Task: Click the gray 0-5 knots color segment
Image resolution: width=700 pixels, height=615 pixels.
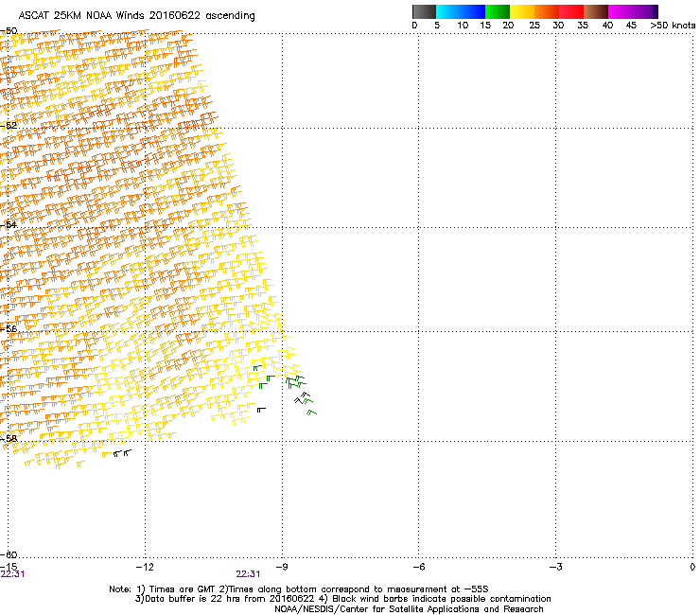Action: click(x=424, y=11)
